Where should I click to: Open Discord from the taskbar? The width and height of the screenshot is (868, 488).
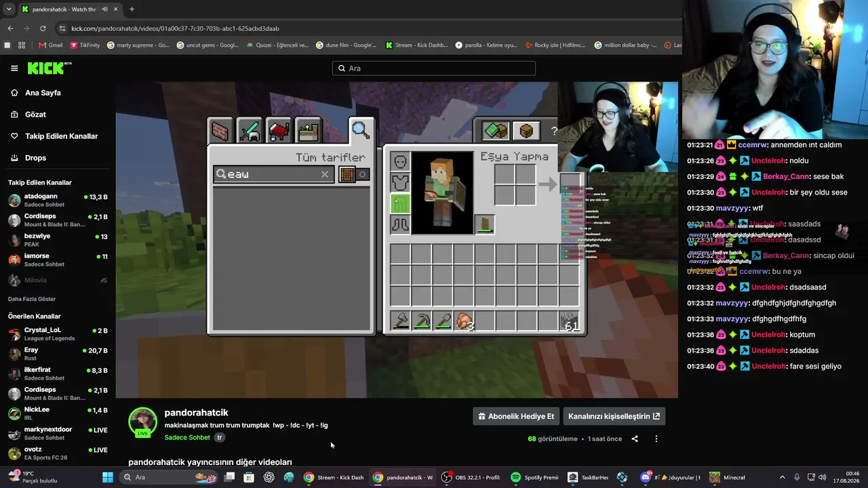tap(671, 477)
